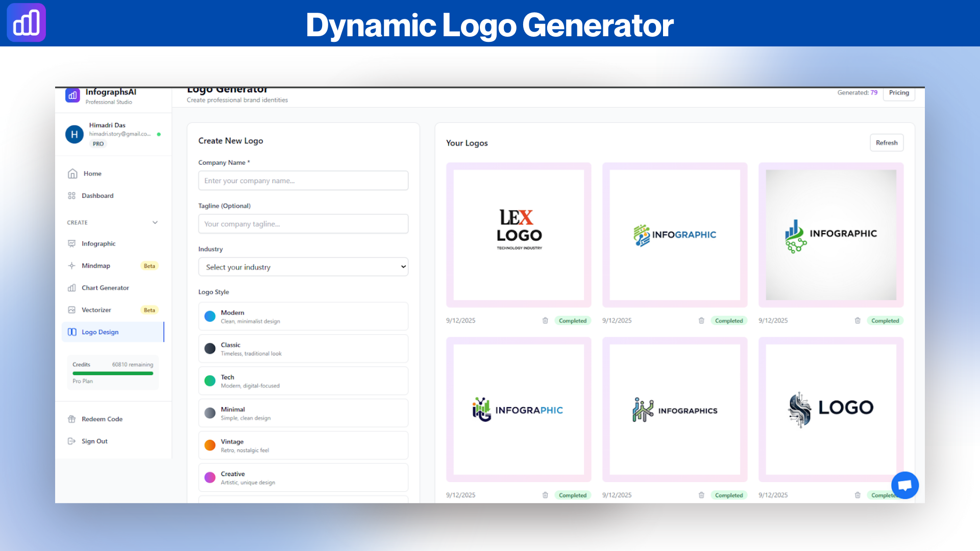Open the chat support bubble
980x551 pixels.
click(905, 485)
